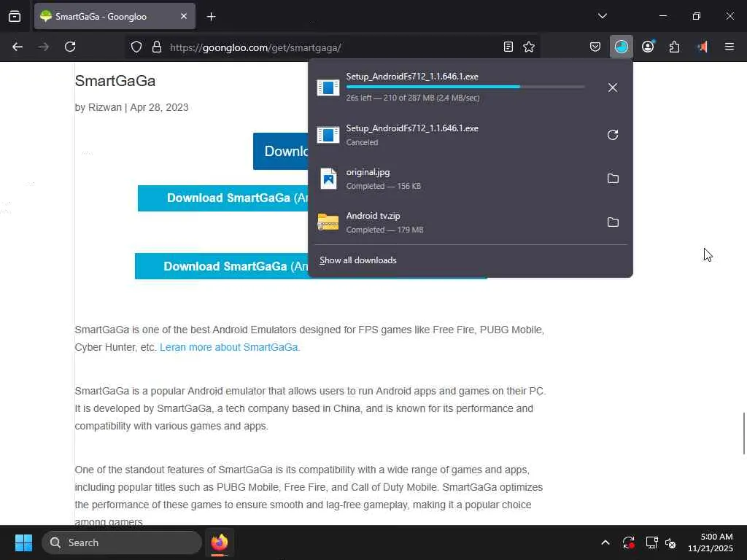Click the dark blue Download button
Image resolution: width=747 pixels, height=560 pixels.
tap(281, 151)
